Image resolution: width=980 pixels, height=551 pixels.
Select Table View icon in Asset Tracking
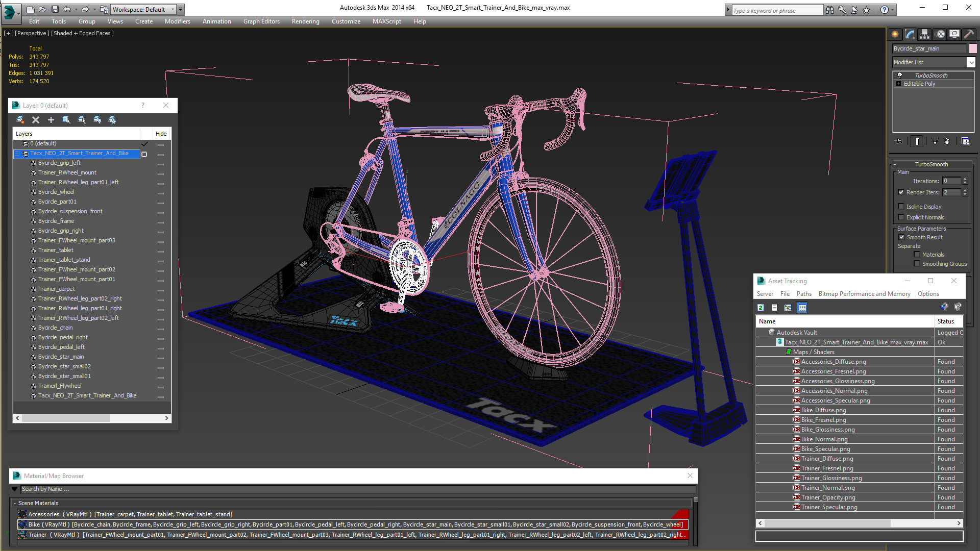coord(802,308)
